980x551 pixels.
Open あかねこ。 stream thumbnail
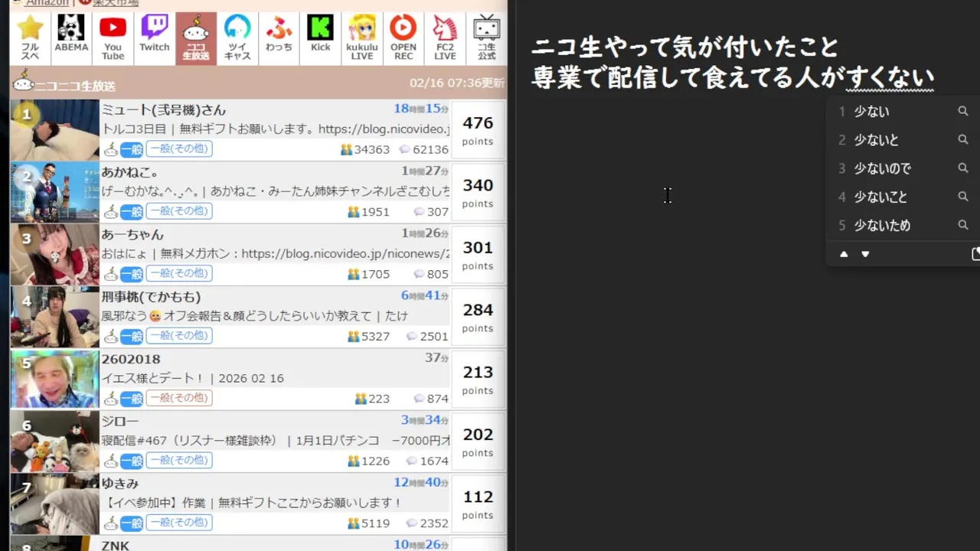click(55, 192)
